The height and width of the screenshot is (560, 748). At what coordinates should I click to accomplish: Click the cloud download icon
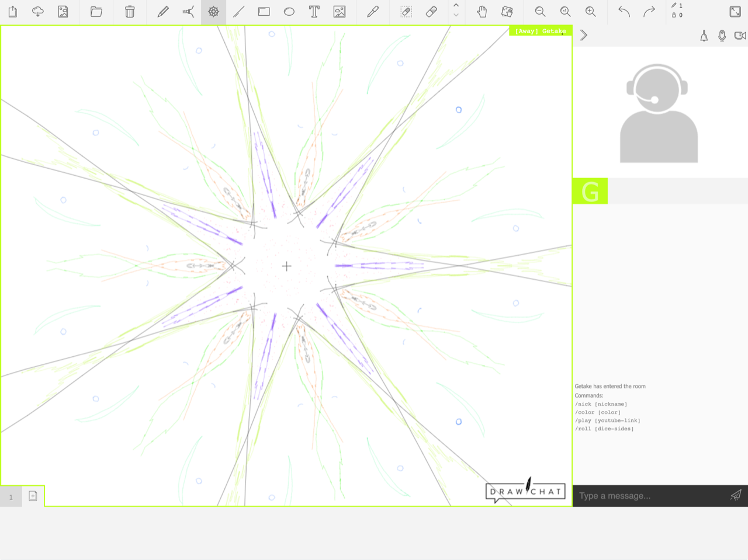point(38,12)
